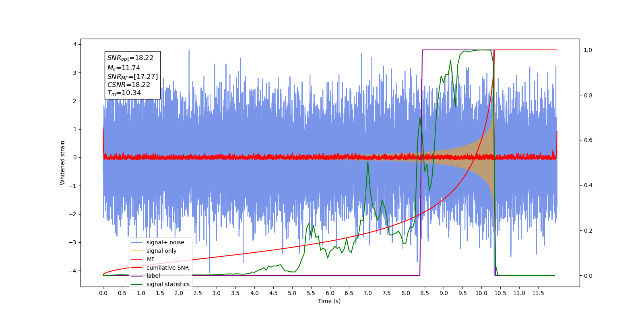The height and width of the screenshot is (322, 644).
Task: Click the left y-axis tick label 2
Action: [75, 101]
